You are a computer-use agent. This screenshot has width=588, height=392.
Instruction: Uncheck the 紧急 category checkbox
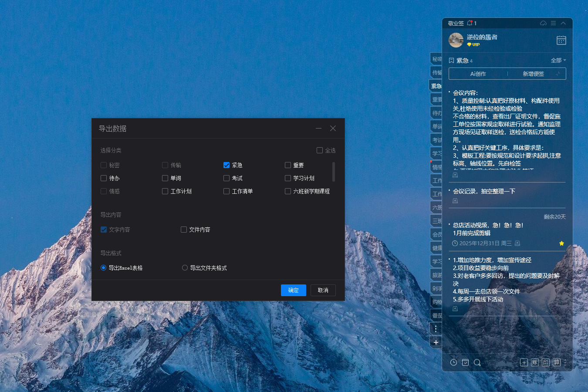[x=226, y=165]
